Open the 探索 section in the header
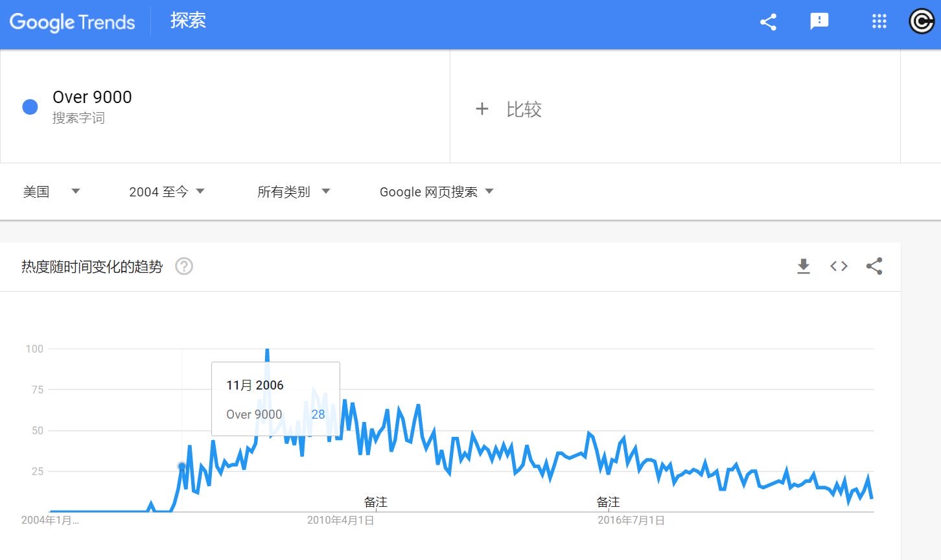The width and height of the screenshot is (941, 560). pyautogui.click(x=188, y=21)
